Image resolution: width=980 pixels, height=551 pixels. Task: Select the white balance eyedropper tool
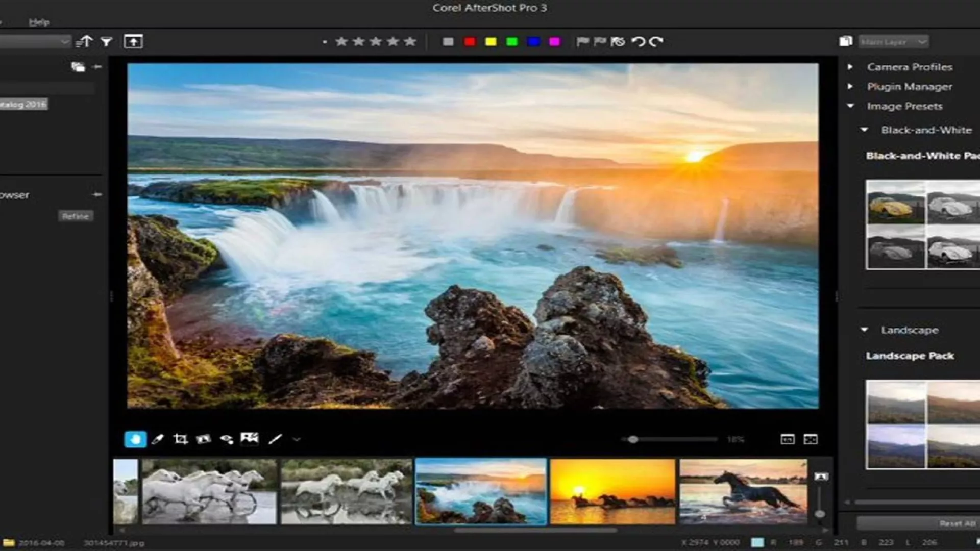(158, 439)
